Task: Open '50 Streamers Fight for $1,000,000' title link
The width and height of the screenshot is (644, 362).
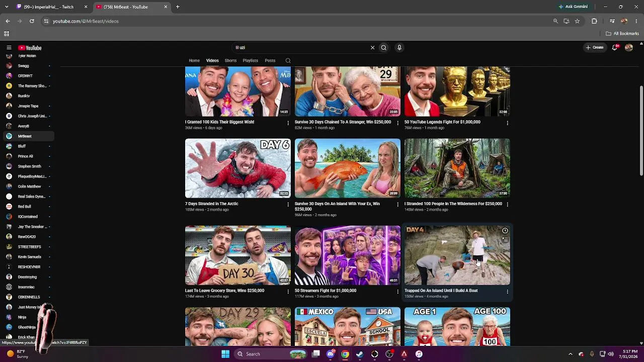Action: [326, 291]
